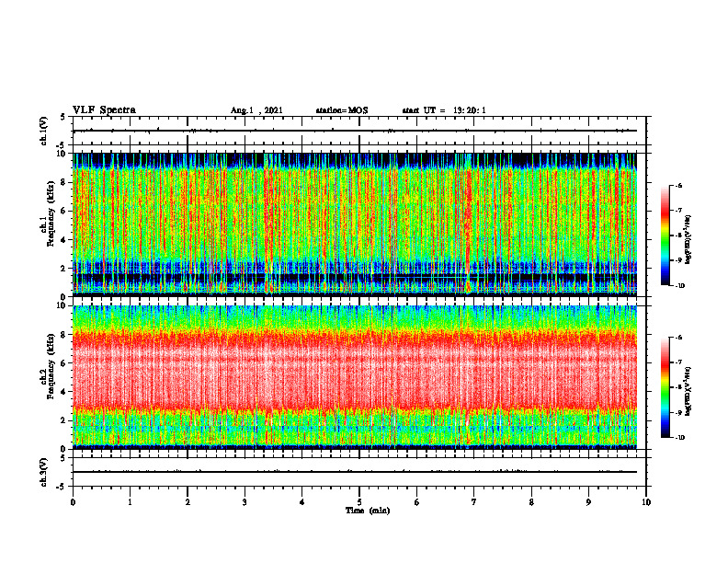Image resolution: width=728 pixels, height=563 pixels.
Task: Click the 4 kHz tick on ch.1 frequency axis
Action: coord(64,240)
